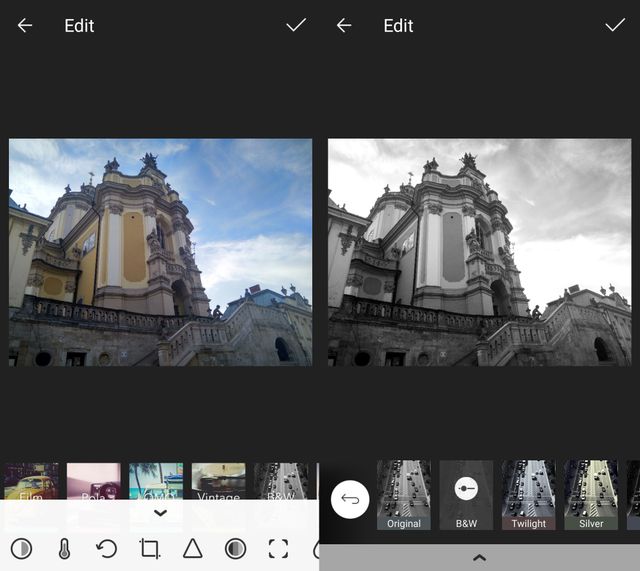Image resolution: width=640 pixels, height=571 pixels.
Task: Select the Original filter thumbnail
Action: tap(404, 495)
